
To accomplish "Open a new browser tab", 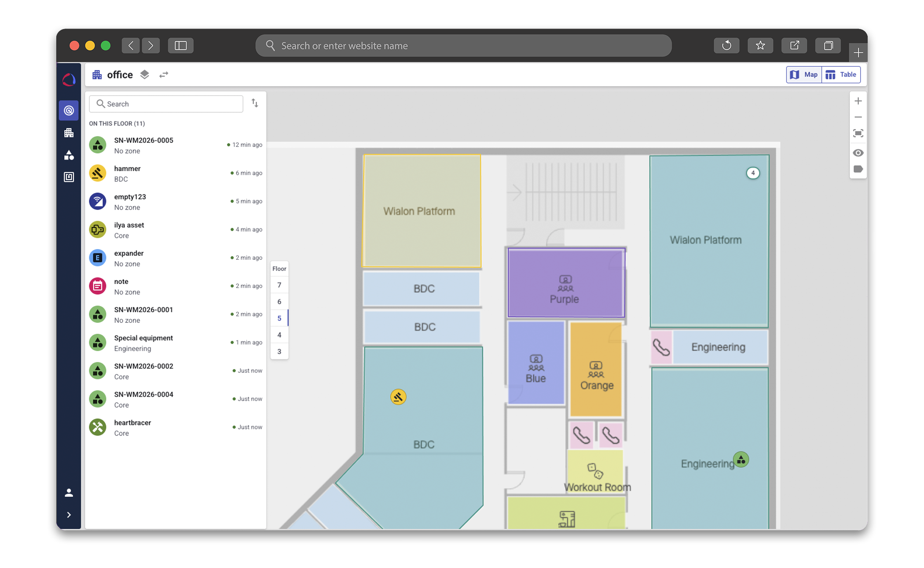I will pyautogui.click(x=858, y=53).
